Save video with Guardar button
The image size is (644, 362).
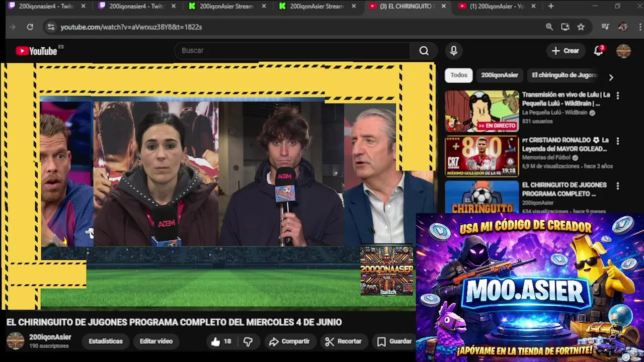point(394,341)
